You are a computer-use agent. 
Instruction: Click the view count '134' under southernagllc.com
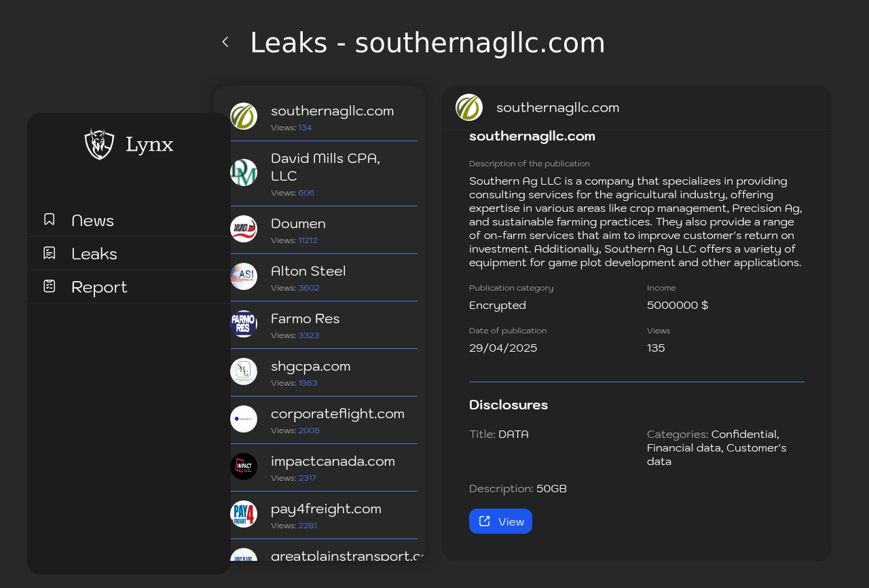tap(305, 128)
